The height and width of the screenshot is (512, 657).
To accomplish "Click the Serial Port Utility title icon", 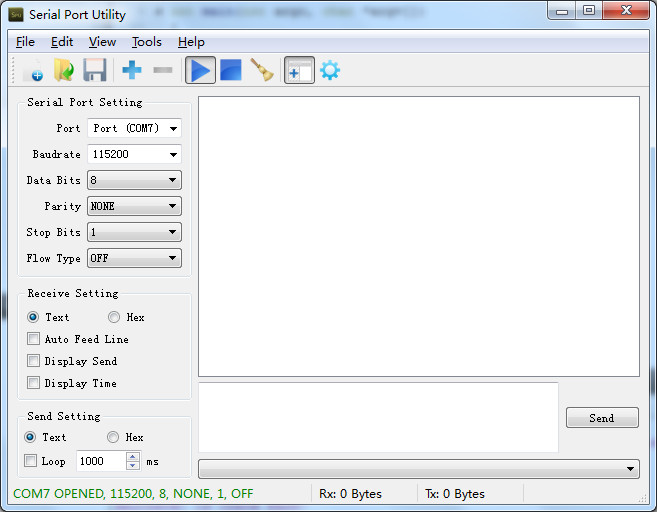I will click(16, 15).
